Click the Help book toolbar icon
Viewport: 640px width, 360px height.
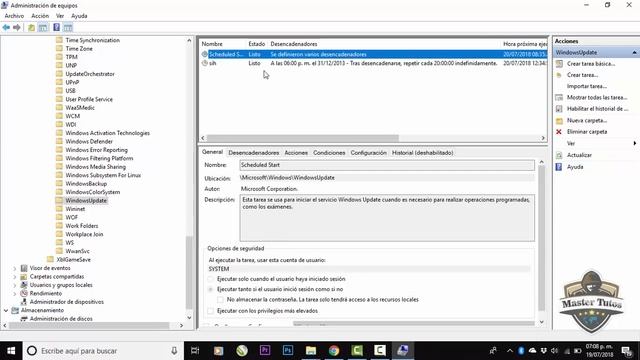click(56, 27)
